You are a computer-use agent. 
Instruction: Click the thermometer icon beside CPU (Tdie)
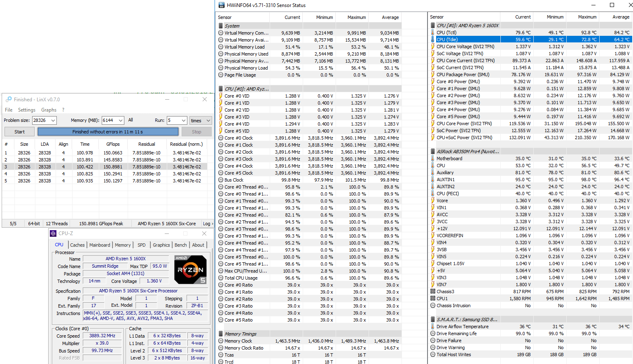click(433, 40)
